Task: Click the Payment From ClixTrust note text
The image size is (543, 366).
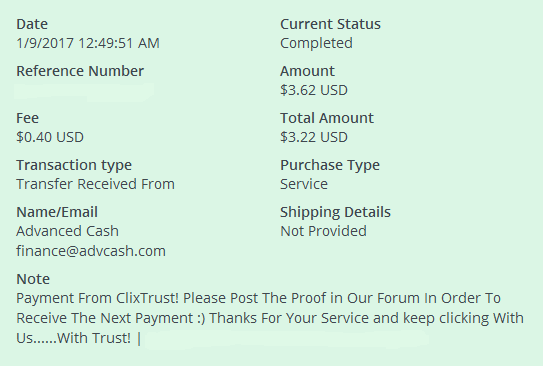Action: (270, 318)
